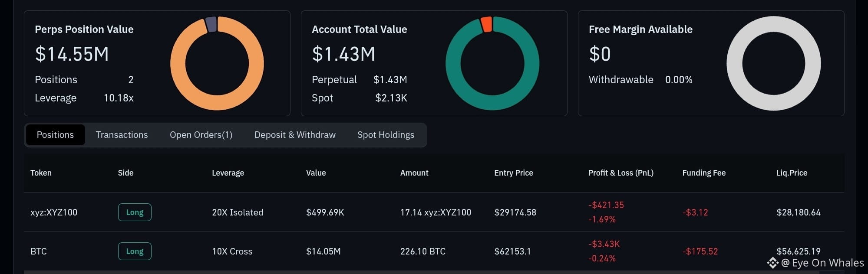The image size is (868, 274).
Task: Click the Liq.Price column header
Action: click(792, 173)
